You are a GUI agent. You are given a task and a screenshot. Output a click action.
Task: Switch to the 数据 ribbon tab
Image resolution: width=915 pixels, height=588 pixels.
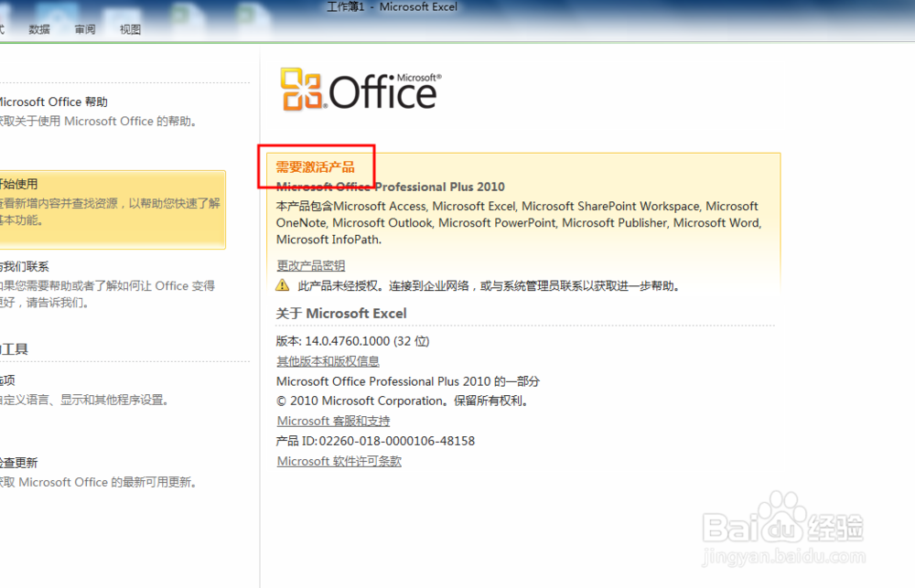click(38, 28)
